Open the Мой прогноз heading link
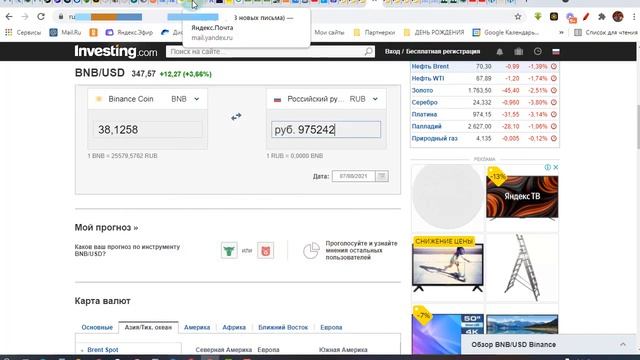Image resolution: width=640 pixels, height=360 pixels. 106,227
